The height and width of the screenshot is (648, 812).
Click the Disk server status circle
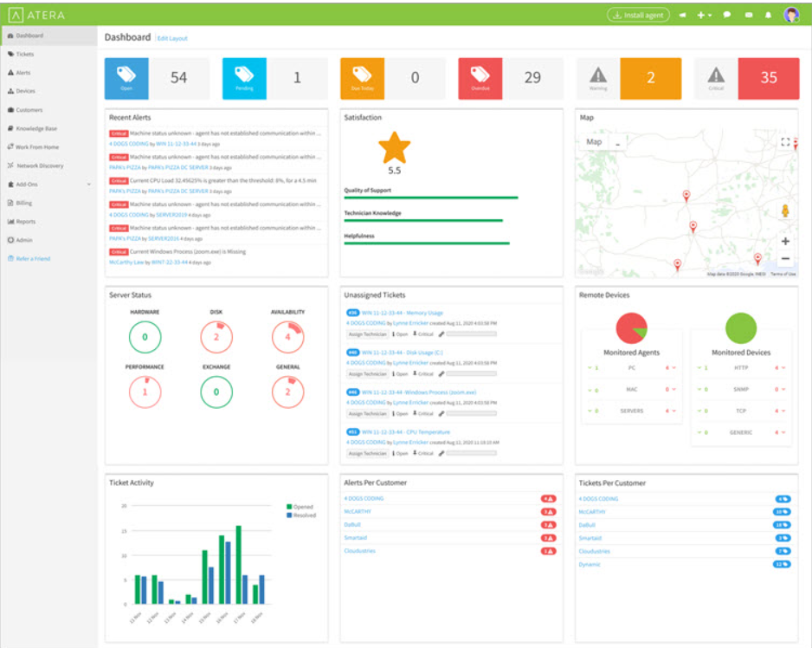tap(216, 337)
